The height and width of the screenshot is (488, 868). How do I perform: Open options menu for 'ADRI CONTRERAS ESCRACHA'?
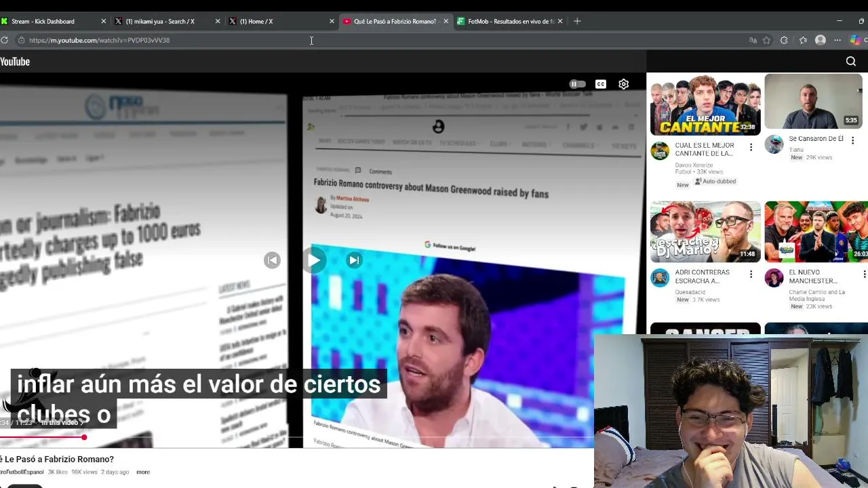(x=751, y=274)
